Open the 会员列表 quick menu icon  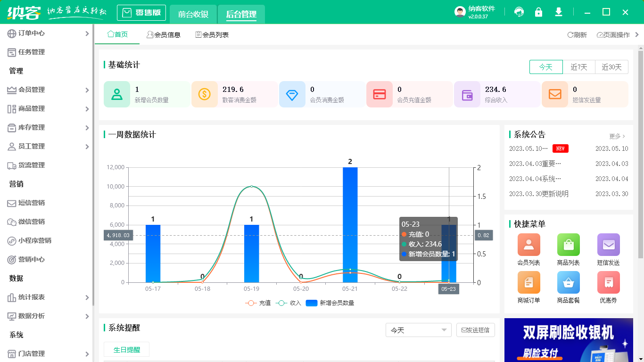pyautogui.click(x=528, y=245)
